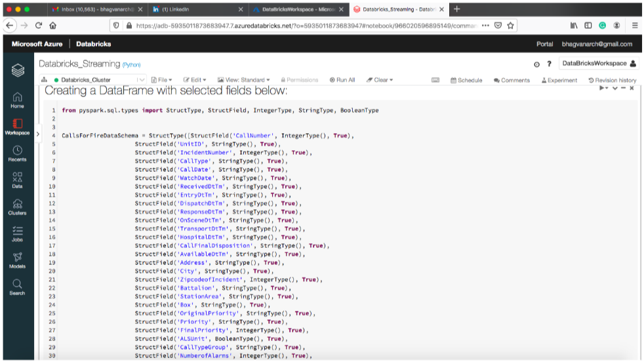644x362 pixels.
Task: Click the Permissions button
Action: (300, 80)
